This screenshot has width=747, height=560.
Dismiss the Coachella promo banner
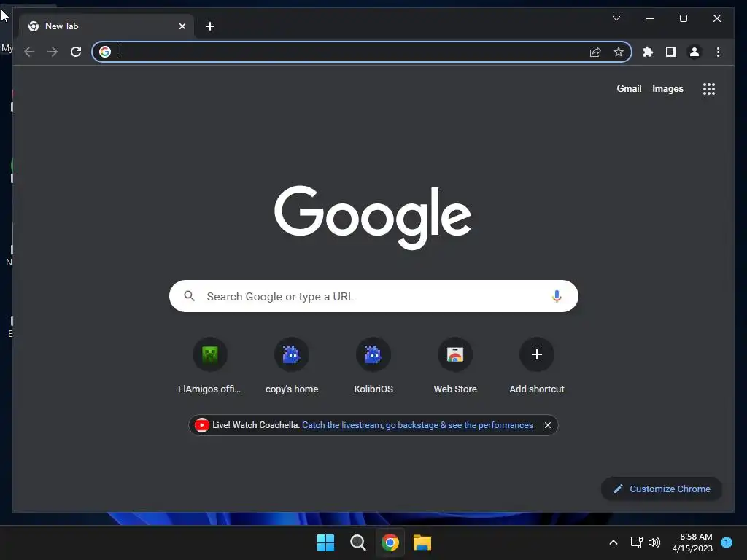(x=548, y=425)
